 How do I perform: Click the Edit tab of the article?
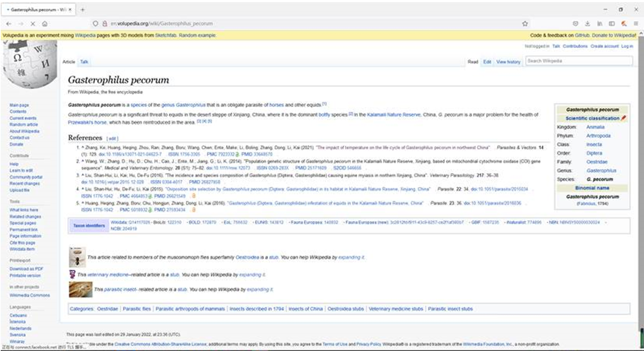(487, 62)
